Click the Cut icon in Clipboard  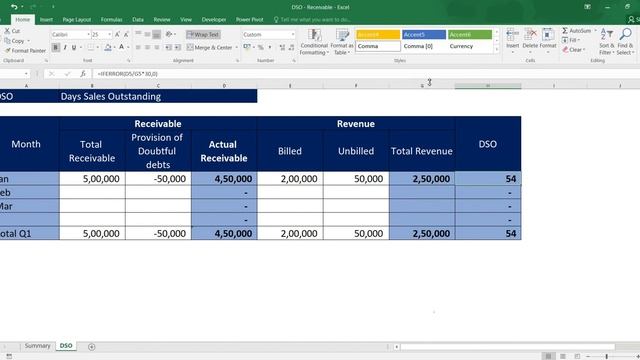(7, 31)
